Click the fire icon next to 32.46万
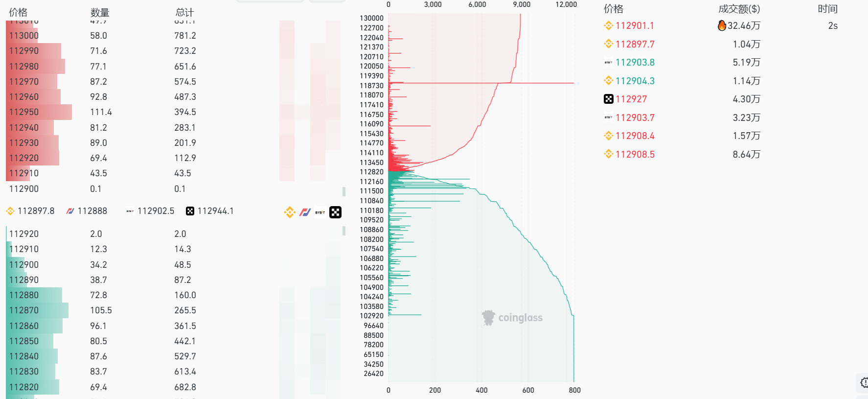Screen dimensions: 868x399 click(722, 25)
